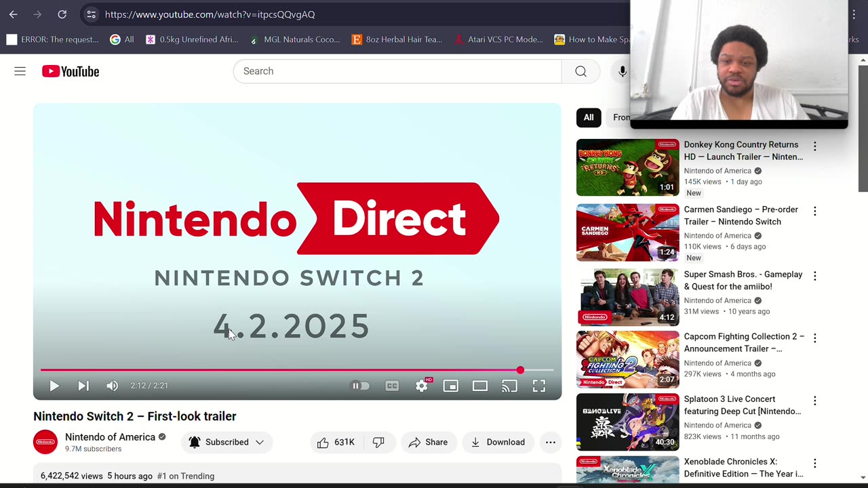
Task: Click the #1 on Trending text
Action: point(185,476)
